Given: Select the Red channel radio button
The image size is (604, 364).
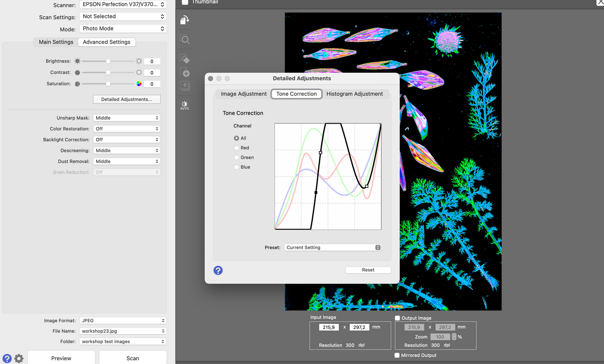Looking at the screenshot, I should click(237, 148).
